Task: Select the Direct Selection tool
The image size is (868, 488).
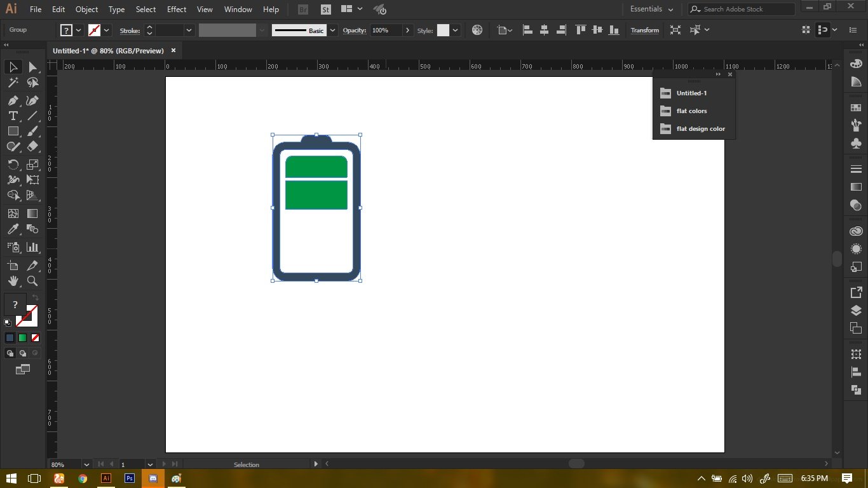Action: [33, 67]
